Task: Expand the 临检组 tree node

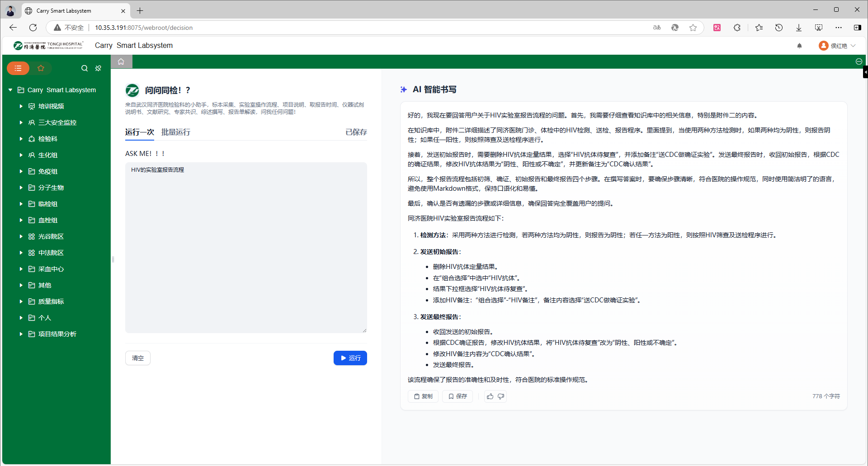Action: (x=21, y=204)
